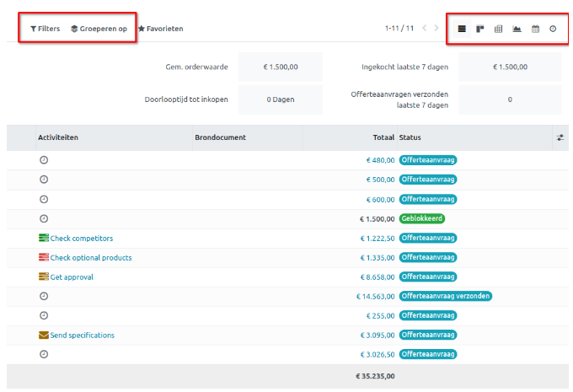Open the pivot table view
Image resolution: width=573 pixels, height=392 pixels.
click(499, 29)
